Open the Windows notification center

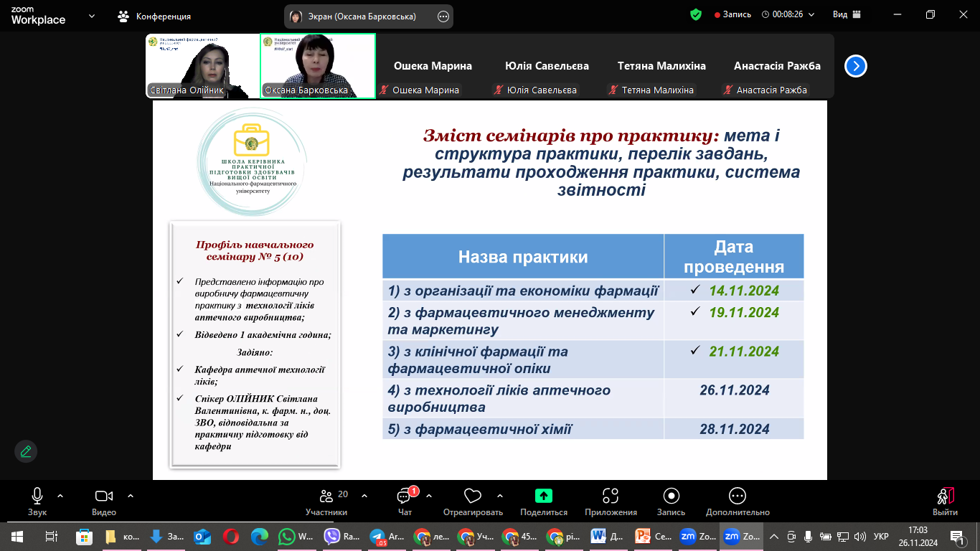(958, 536)
